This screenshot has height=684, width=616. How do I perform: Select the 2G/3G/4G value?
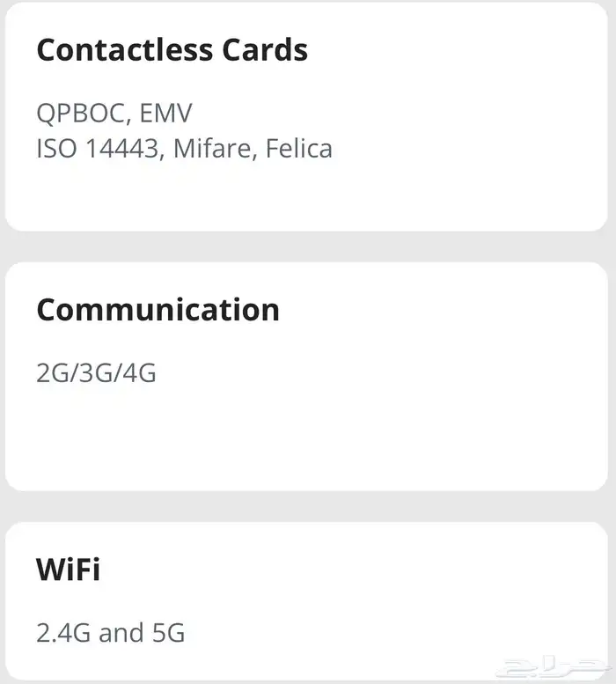[x=96, y=373]
